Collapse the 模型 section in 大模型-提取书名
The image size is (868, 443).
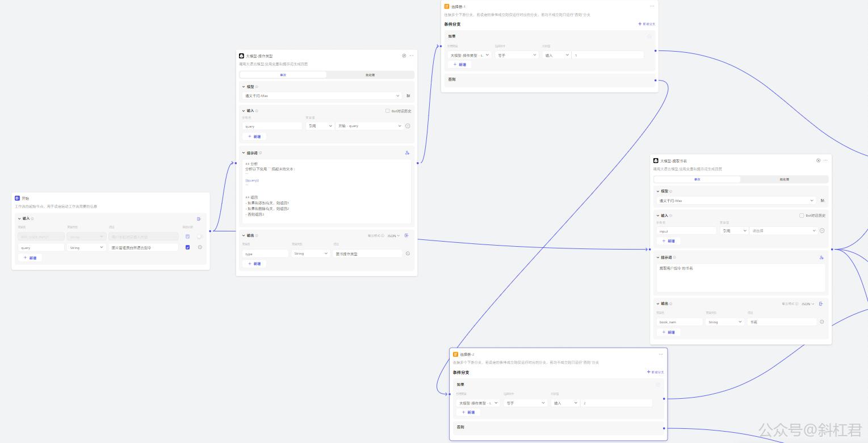click(x=658, y=191)
